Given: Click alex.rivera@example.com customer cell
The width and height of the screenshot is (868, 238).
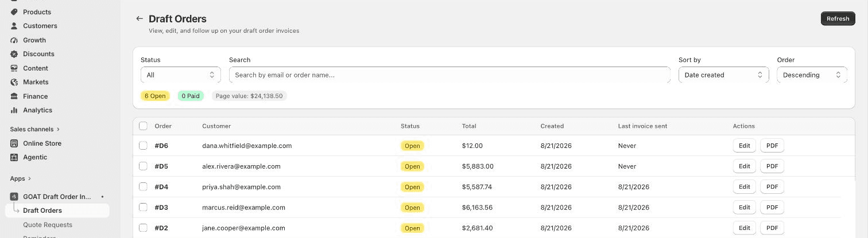Looking at the screenshot, I should (241, 166).
